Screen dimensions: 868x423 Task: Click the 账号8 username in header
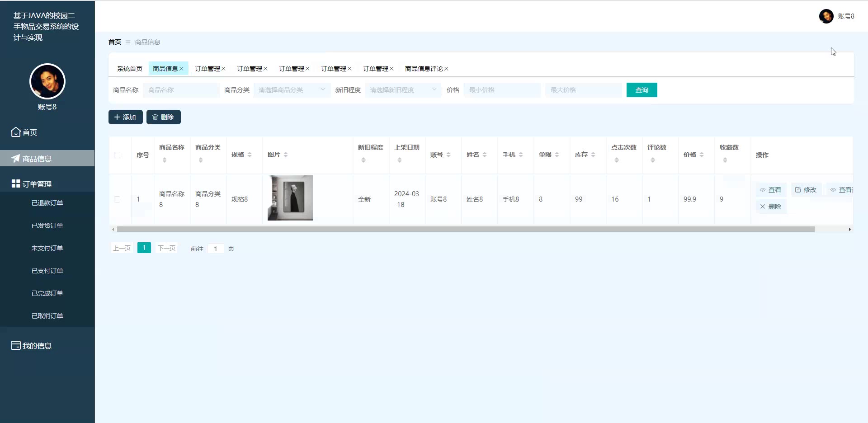846,16
